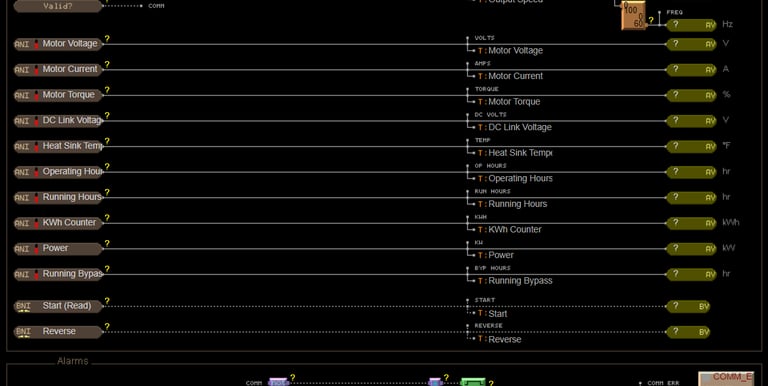The height and width of the screenshot is (386, 768).
Task: Click the FREQ wire label
Action: [x=674, y=12]
